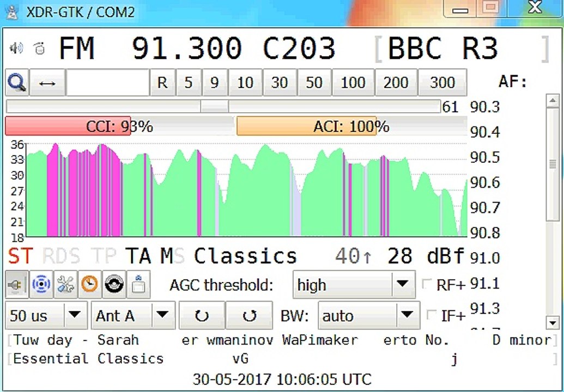Click the R step button
Image resolution: width=564 pixels, height=392 pixels.
tap(162, 83)
